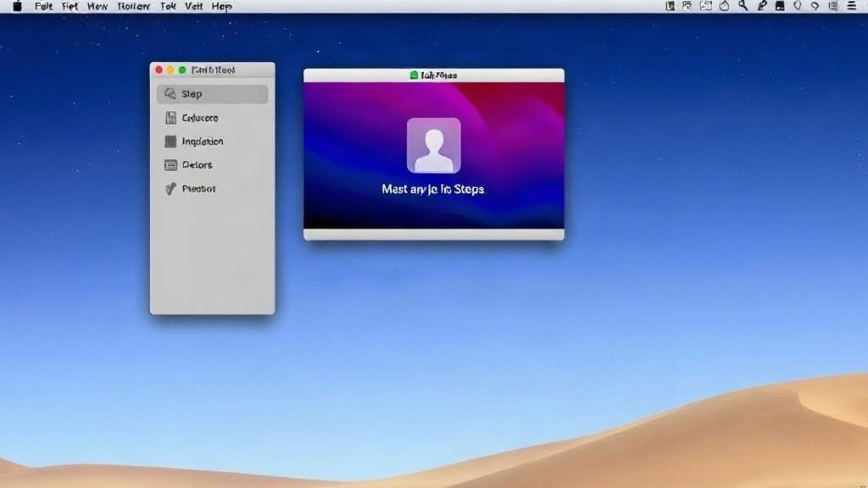Click the grey window-list menu bar icon

pos(833,6)
